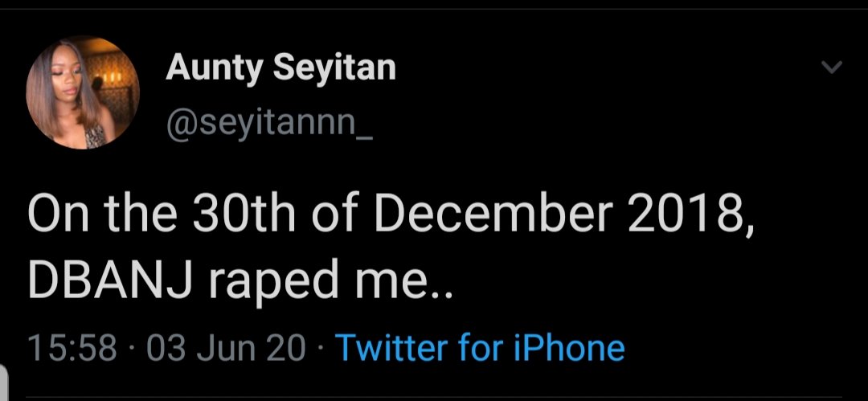Click the @seyitannn_ handle

pyautogui.click(x=268, y=123)
